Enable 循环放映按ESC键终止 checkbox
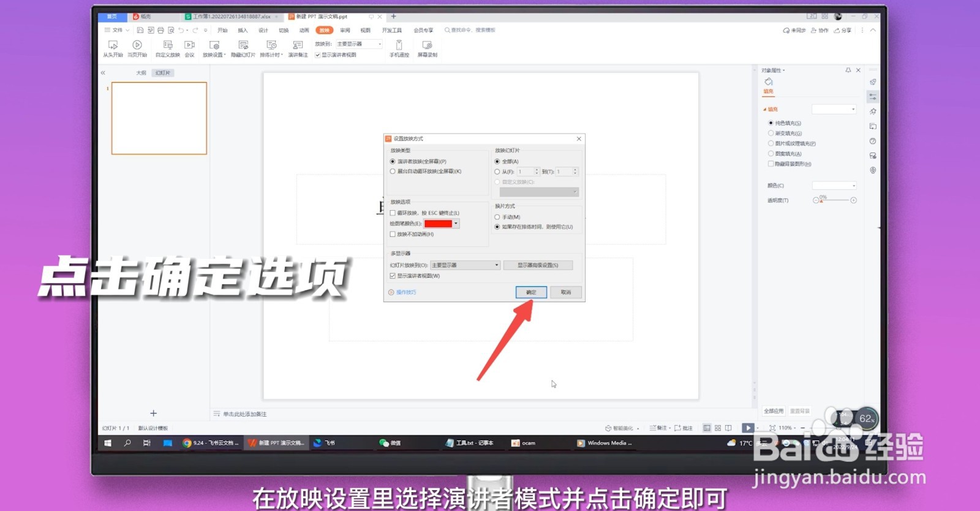 pos(393,213)
